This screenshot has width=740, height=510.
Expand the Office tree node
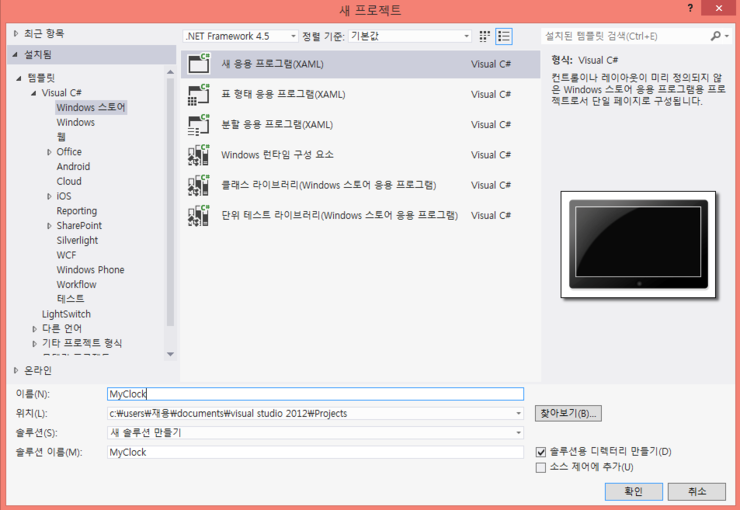(49, 152)
